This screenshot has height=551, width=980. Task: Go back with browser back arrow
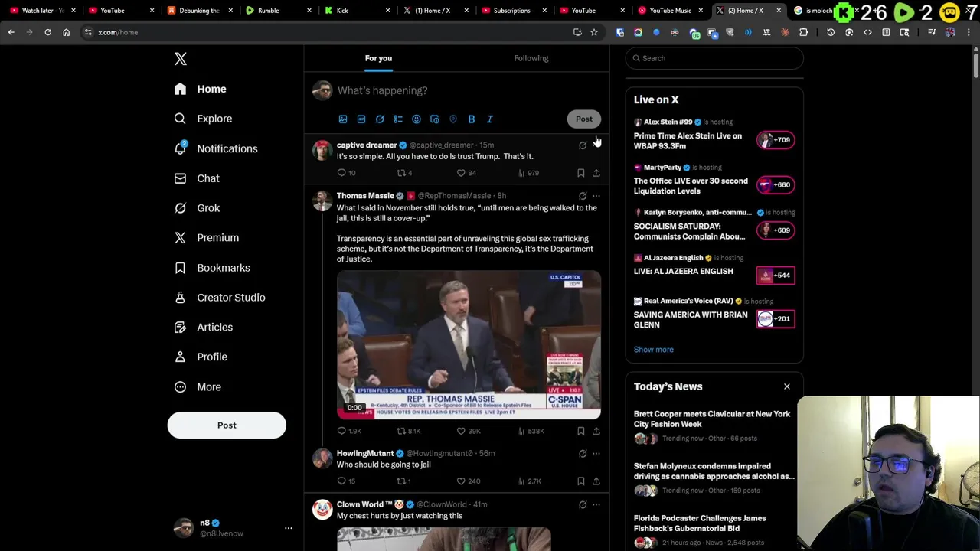[11, 32]
